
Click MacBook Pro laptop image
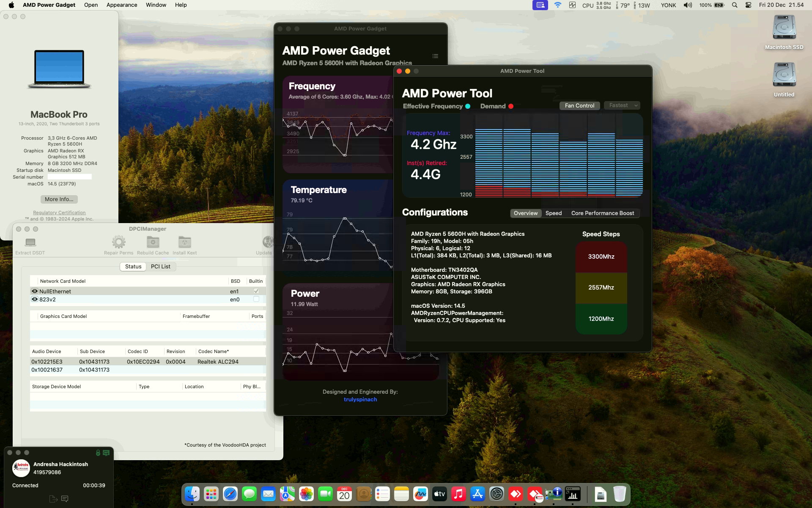click(59, 69)
